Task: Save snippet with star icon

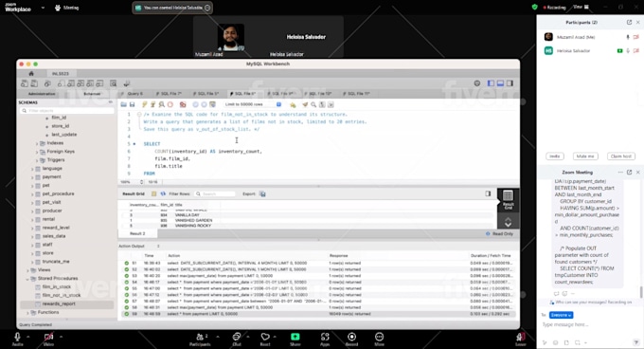Action: tap(293, 105)
